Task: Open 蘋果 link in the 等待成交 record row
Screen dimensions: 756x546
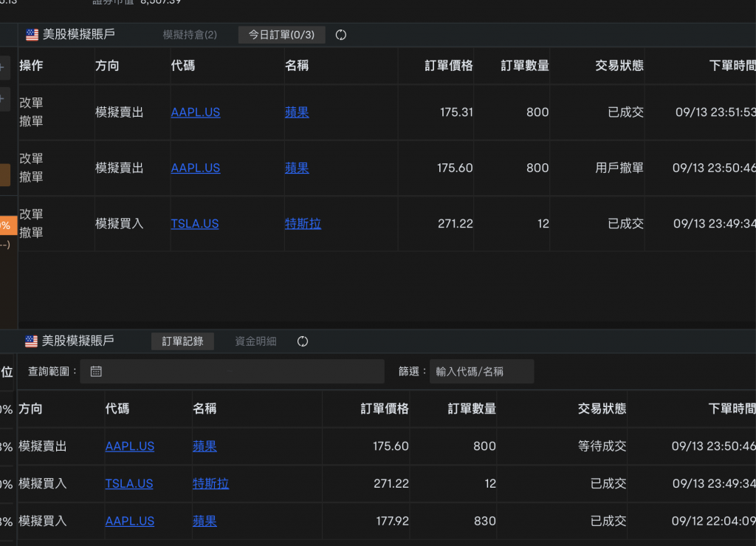Action: click(x=205, y=446)
